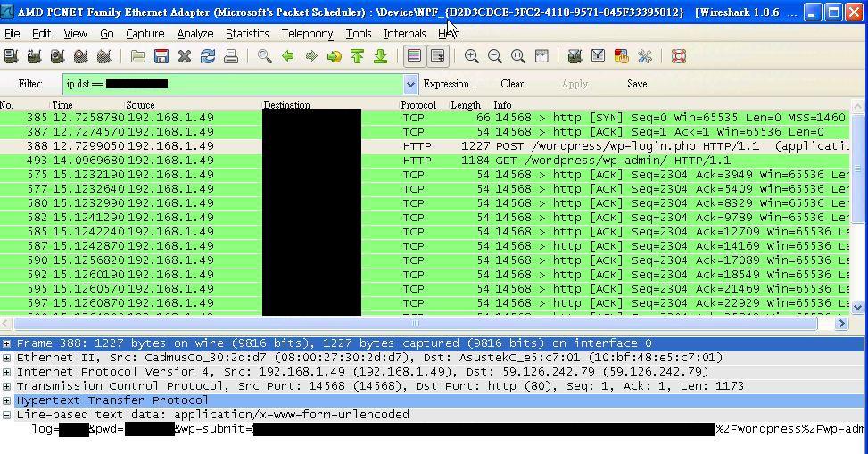Clear the display filter
The image size is (868, 454).
point(512,84)
